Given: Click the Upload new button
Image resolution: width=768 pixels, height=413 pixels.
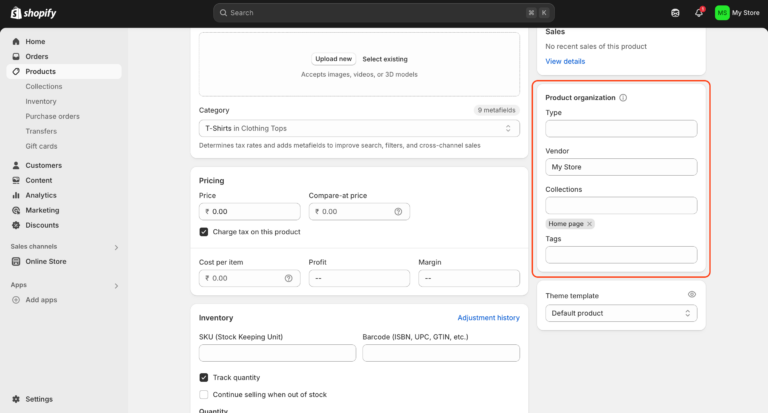Looking at the screenshot, I should pos(333,59).
